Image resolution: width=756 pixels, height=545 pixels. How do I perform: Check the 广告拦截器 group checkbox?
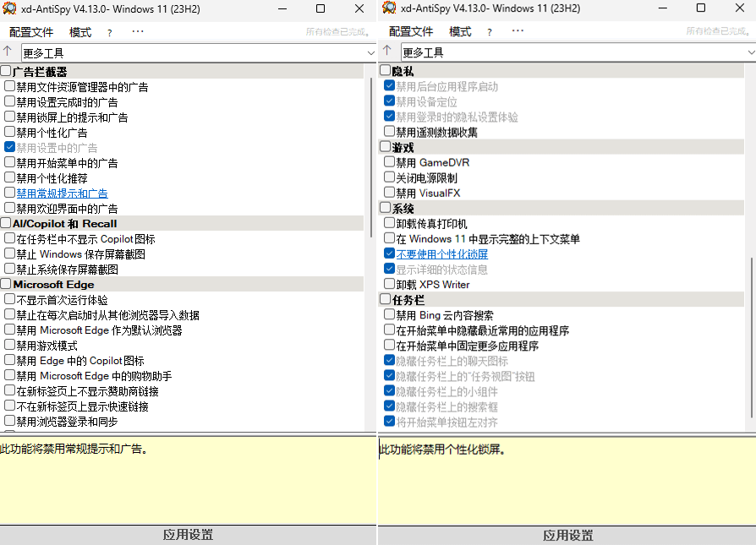pyautogui.click(x=6, y=71)
